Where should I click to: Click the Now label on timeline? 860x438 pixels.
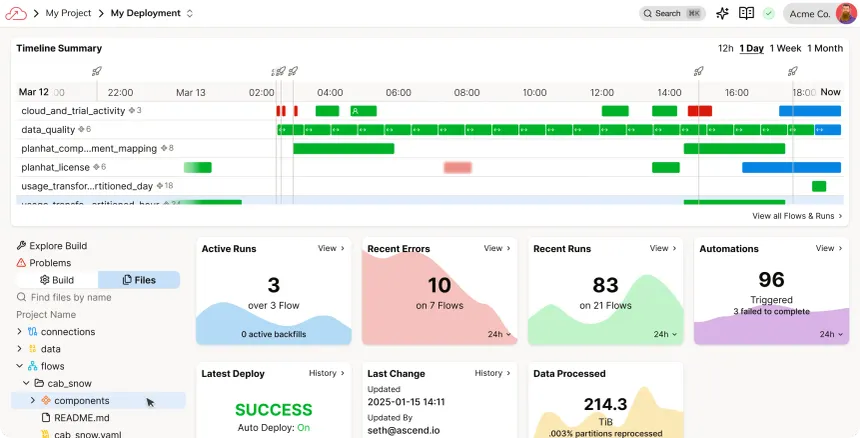point(830,92)
